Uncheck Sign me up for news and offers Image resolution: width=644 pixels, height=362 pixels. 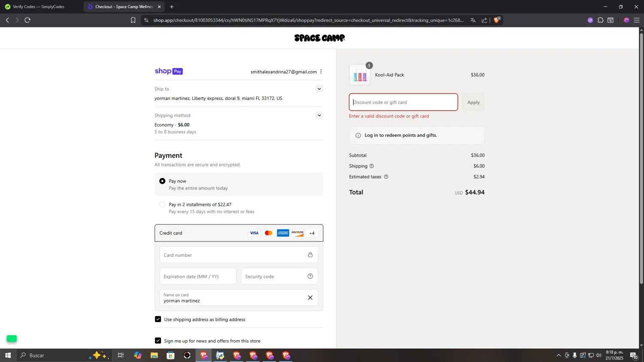(158, 341)
